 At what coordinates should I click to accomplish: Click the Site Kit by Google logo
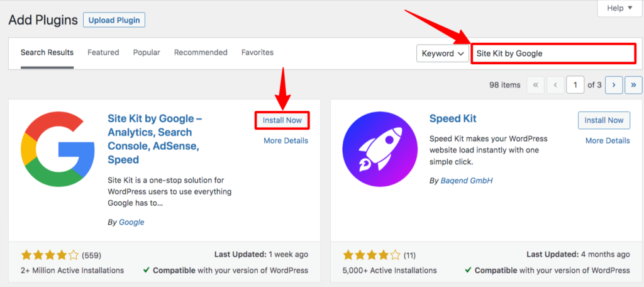tap(57, 149)
